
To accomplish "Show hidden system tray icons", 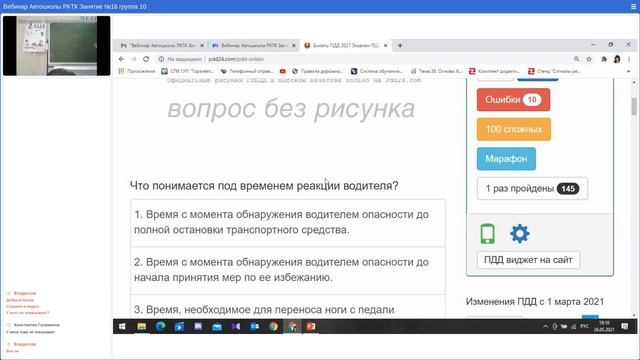I will point(545,327).
